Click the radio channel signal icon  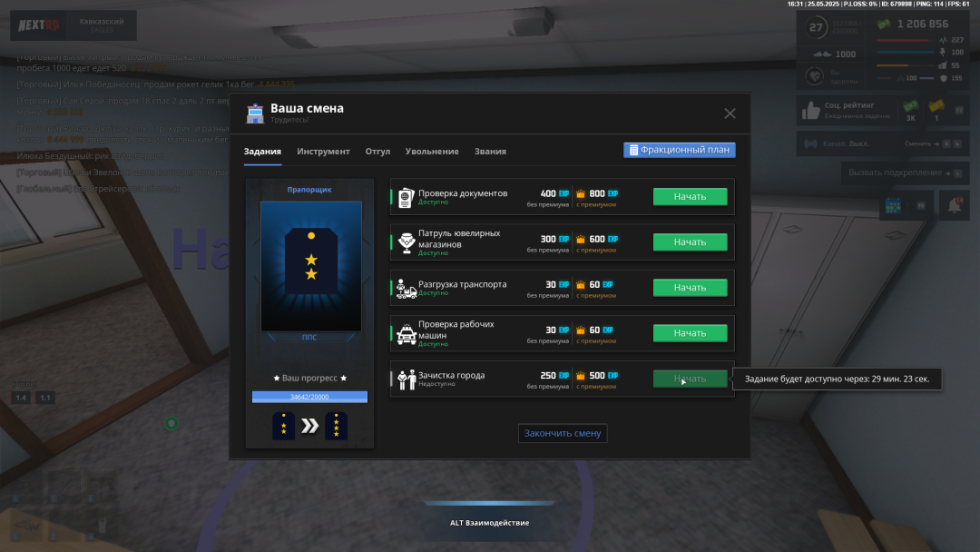810,143
